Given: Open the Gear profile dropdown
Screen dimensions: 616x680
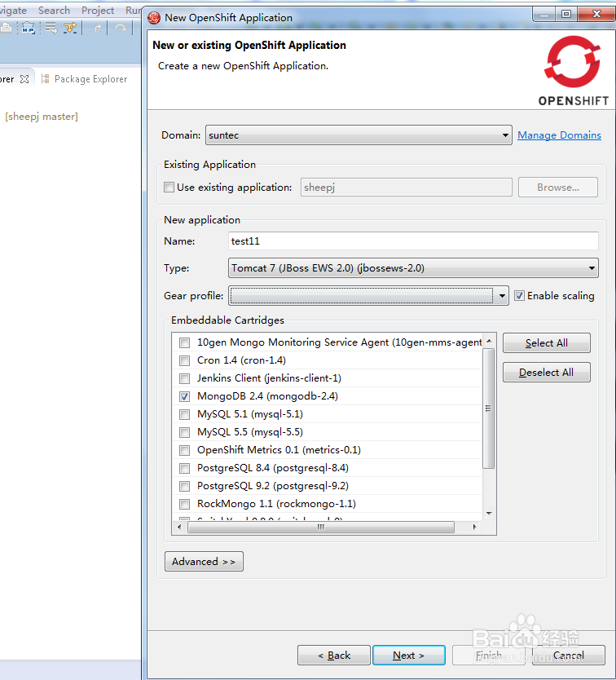Looking at the screenshot, I should pos(368,296).
